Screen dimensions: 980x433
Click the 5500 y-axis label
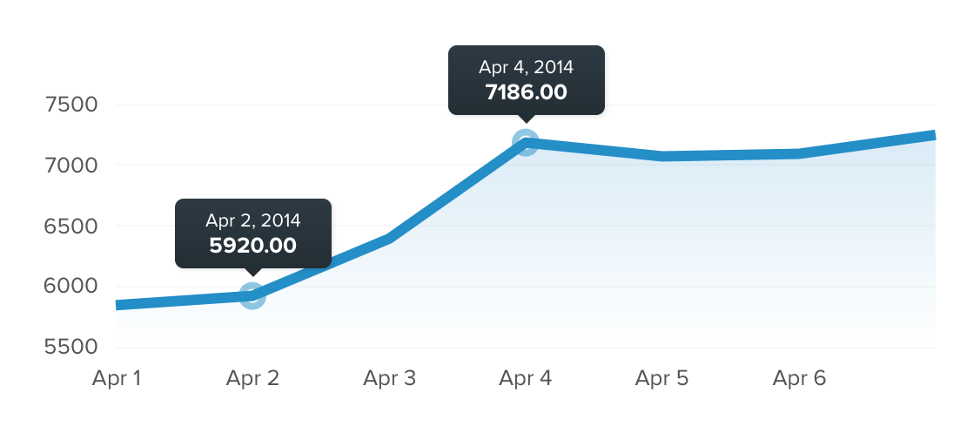coord(70,347)
